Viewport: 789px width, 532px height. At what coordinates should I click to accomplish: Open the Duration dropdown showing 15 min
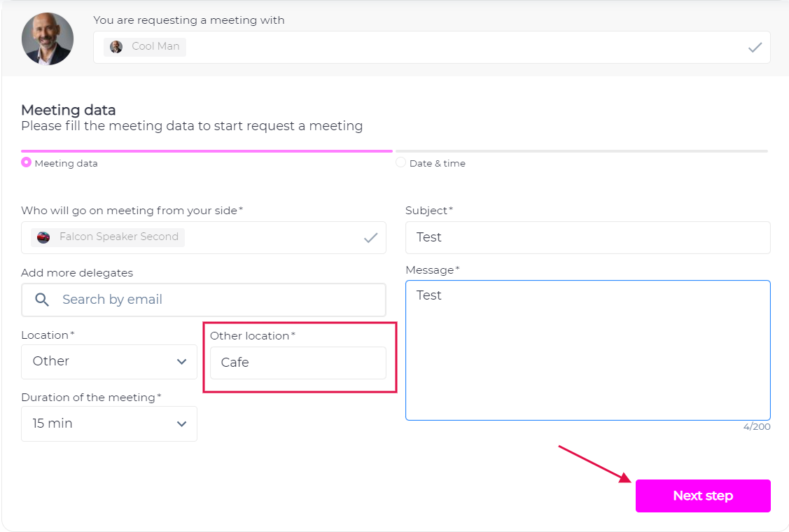[x=109, y=423]
